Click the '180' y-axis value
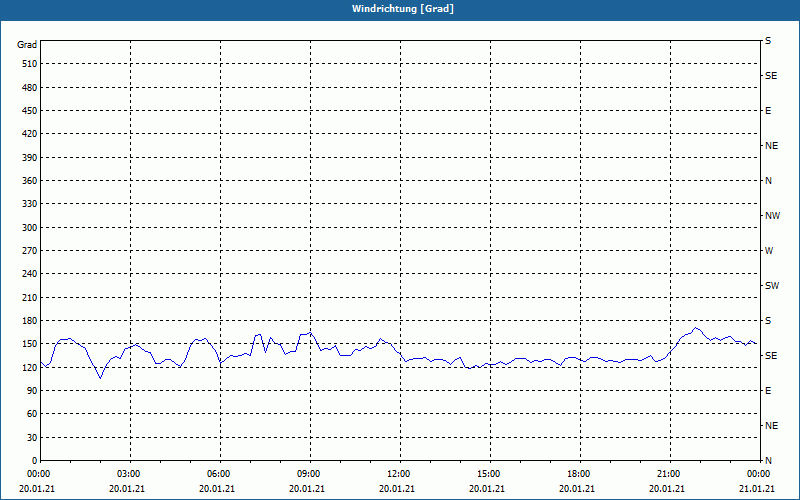800x500 pixels. point(30,321)
